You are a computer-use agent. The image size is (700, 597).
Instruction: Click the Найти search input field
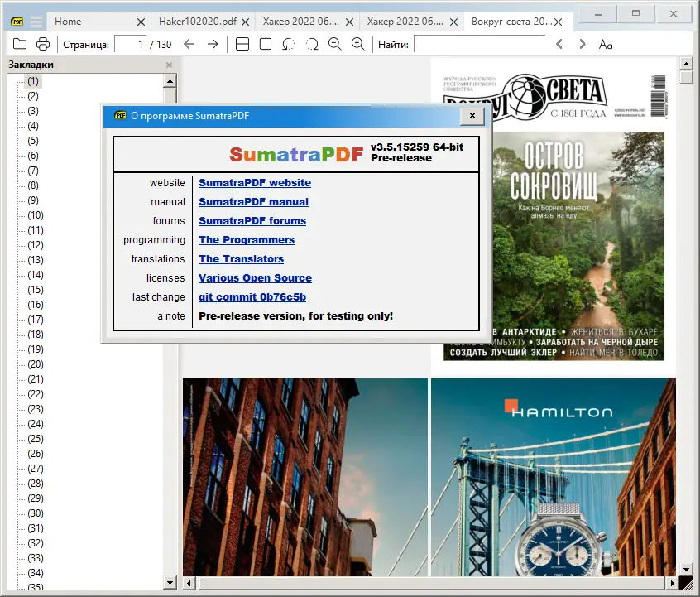point(480,44)
